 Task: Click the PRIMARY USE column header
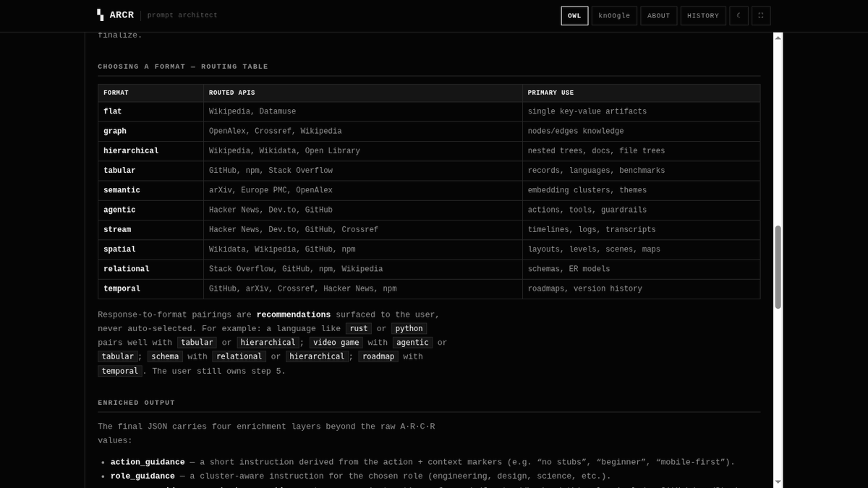tap(642, 93)
